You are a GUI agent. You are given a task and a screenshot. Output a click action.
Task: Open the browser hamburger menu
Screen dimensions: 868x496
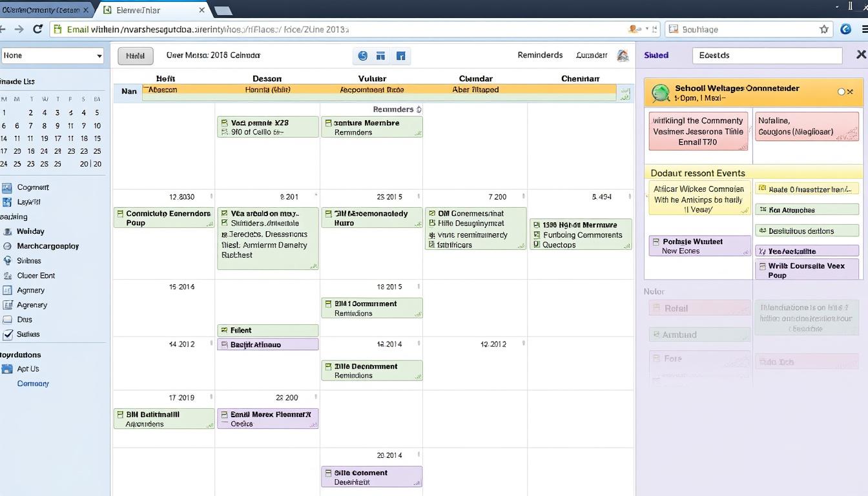864,29
